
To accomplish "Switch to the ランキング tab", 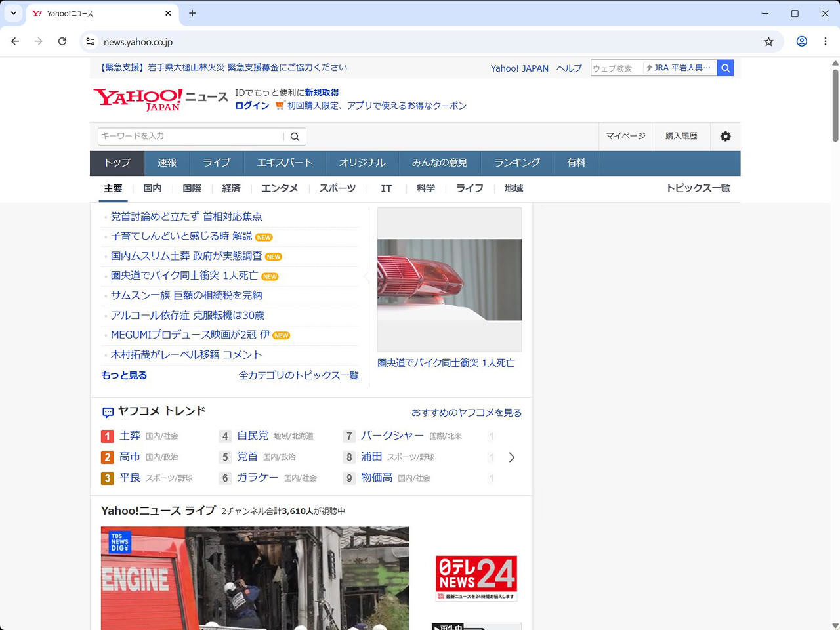I will click(x=517, y=163).
